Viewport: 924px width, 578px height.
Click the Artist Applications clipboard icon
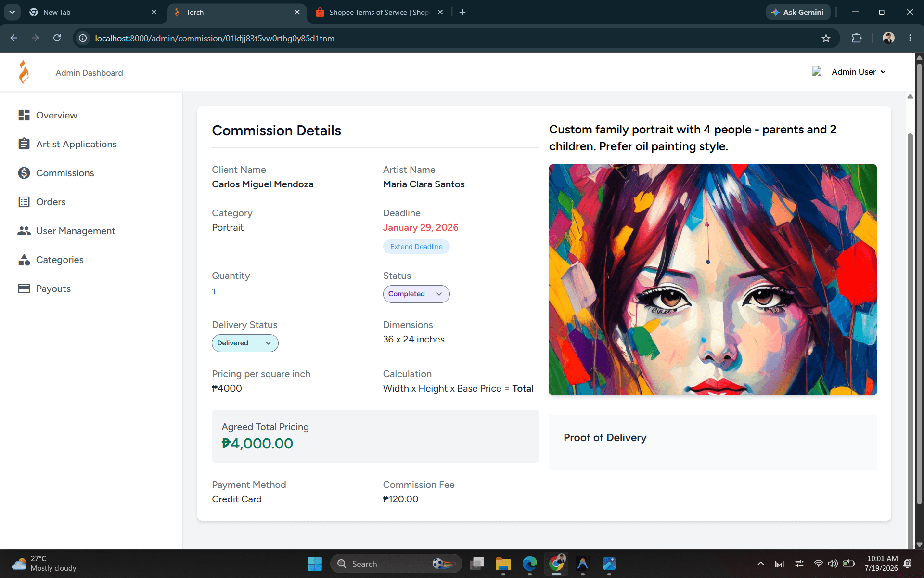[24, 144]
